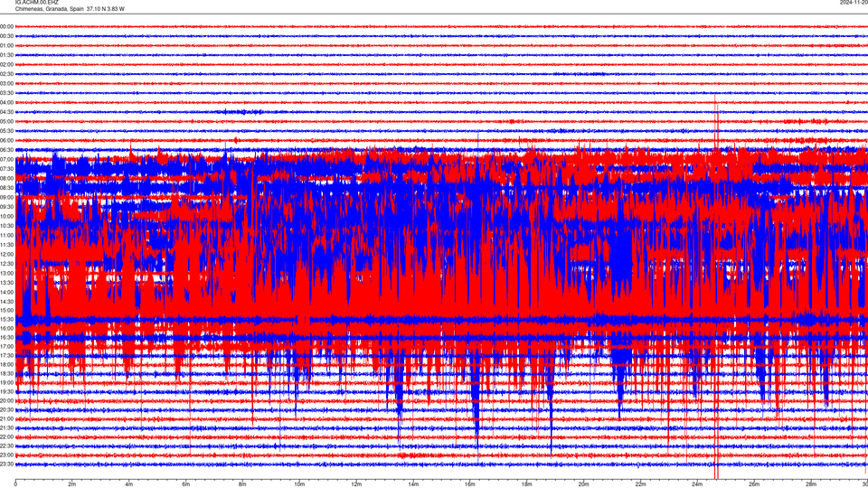Select the 10m minute axis label
The width and height of the screenshot is (868, 488).
299,484
